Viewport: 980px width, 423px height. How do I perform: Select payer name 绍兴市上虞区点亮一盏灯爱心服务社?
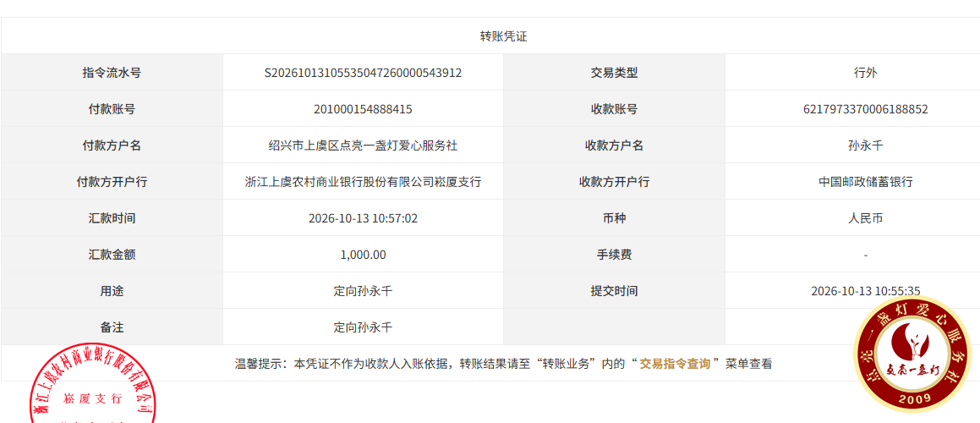(x=363, y=146)
